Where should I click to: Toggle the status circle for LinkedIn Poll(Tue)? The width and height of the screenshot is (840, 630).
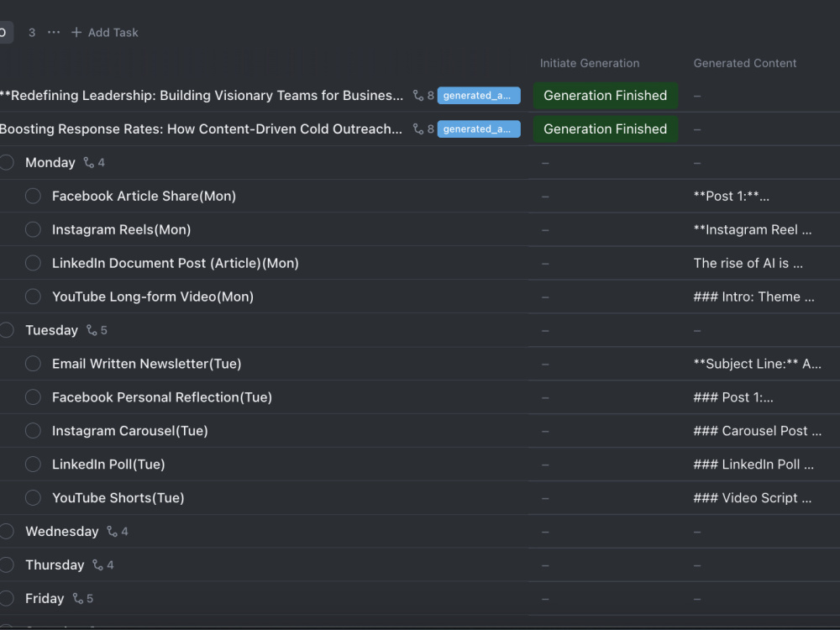34,464
